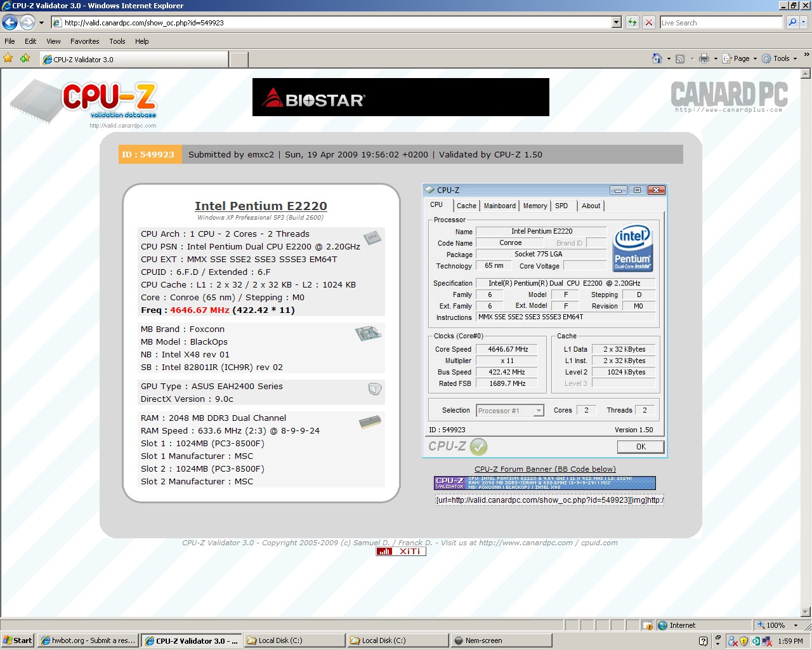Viewport: 812px width, 650px height.
Task: Click the CPU-Z Forum Banner link
Action: [x=545, y=469]
